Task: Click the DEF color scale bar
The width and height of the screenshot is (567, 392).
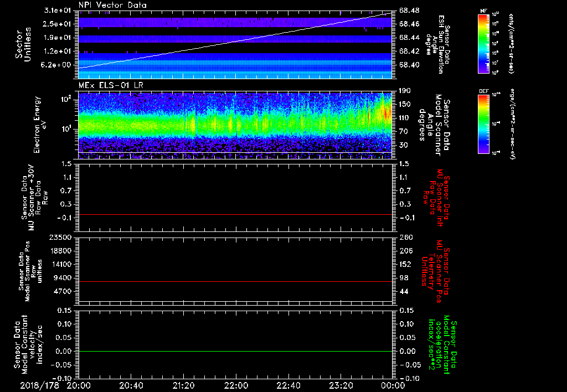Action: tap(482, 123)
